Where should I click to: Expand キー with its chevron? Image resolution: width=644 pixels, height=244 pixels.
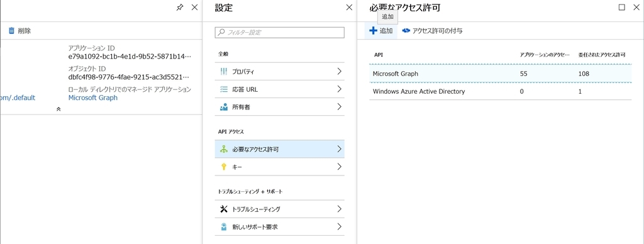coord(339,167)
